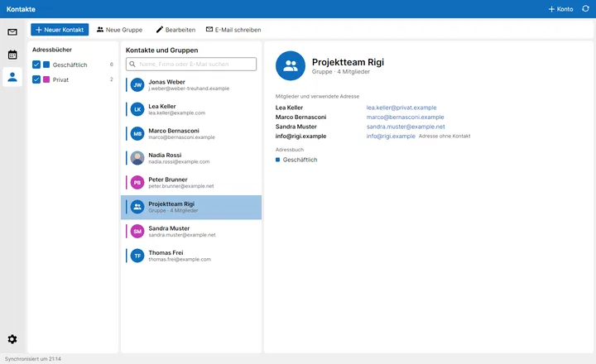Add an account with the Konto button
The height and width of the screenshot is (364, 596).
tap(560, 9)
